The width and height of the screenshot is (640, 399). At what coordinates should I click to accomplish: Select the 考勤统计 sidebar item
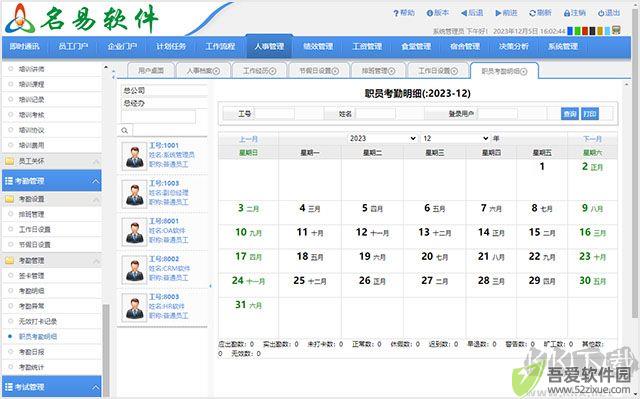click(x=31, y=367)
